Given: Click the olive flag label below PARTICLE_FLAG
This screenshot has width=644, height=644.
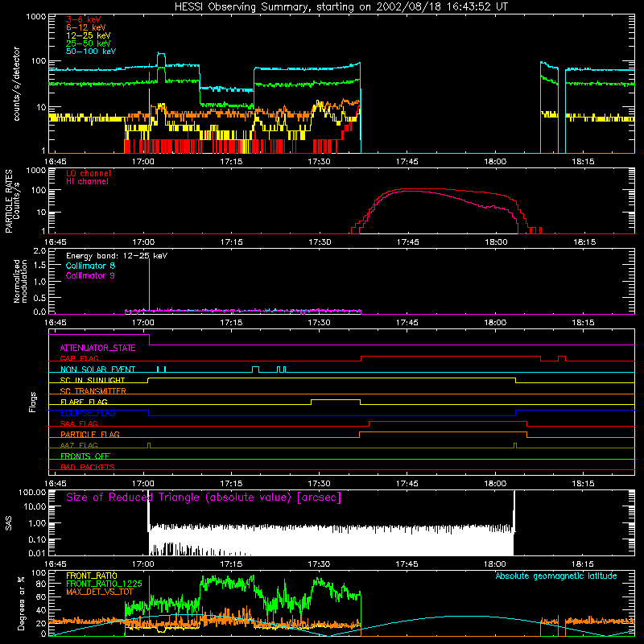Looking at the screenshot, I should click(79, 445).
